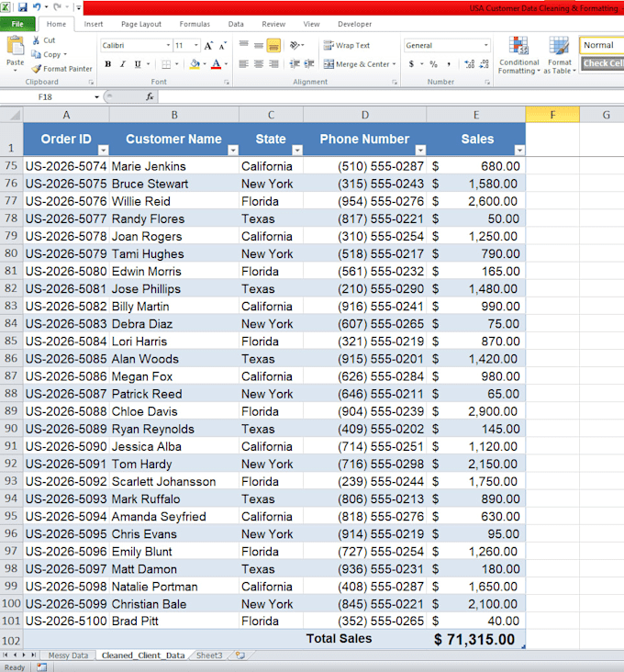The width and height of the screenshot is (624, 672).
Task: Click the Orientation icon
Action: tap(295, 45)
